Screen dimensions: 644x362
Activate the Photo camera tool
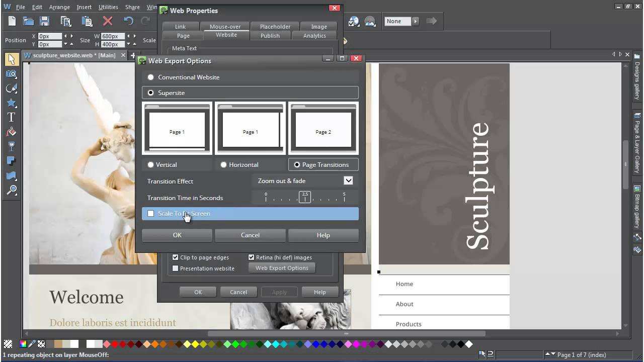pos(11,74)
